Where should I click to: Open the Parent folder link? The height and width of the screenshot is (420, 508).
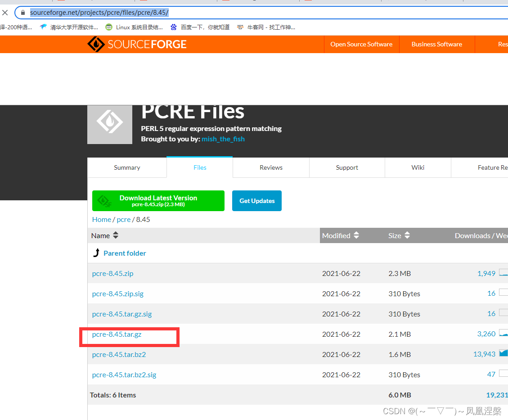pos(125,253)
